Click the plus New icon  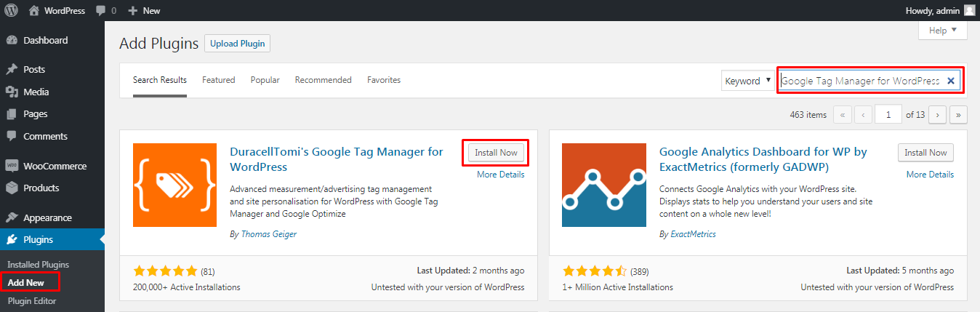tap(132, 11)
